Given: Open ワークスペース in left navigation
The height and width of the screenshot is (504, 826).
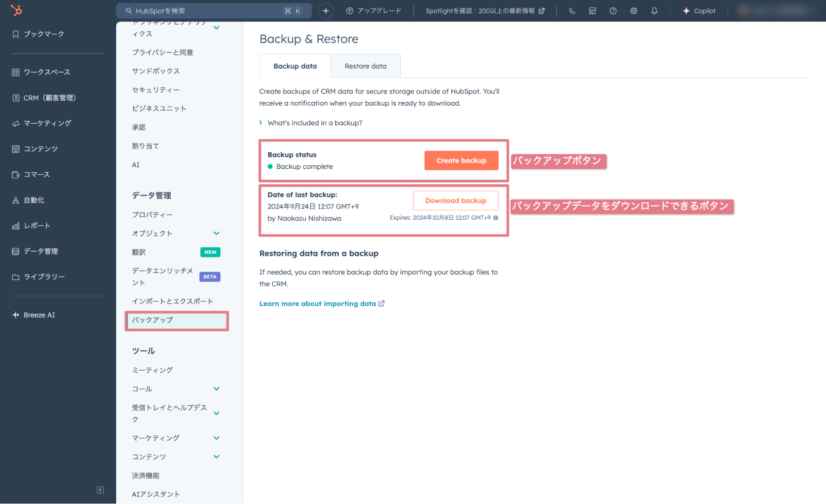Looking at the screenshot, I should click(41, 72).
